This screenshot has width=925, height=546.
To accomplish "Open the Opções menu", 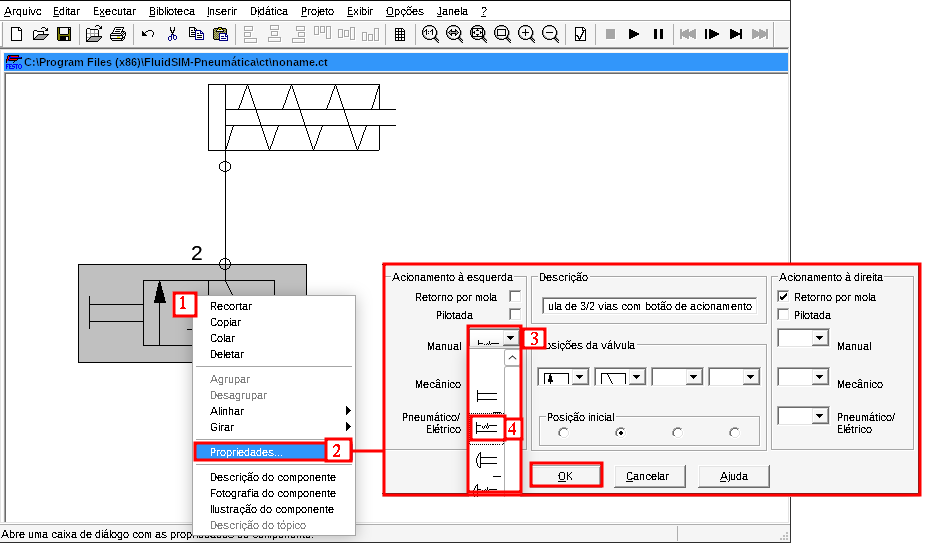I will [405, 11].
